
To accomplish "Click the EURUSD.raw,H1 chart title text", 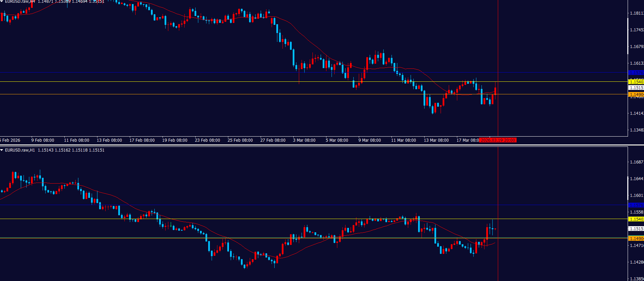I will click(x=20, y=150).
